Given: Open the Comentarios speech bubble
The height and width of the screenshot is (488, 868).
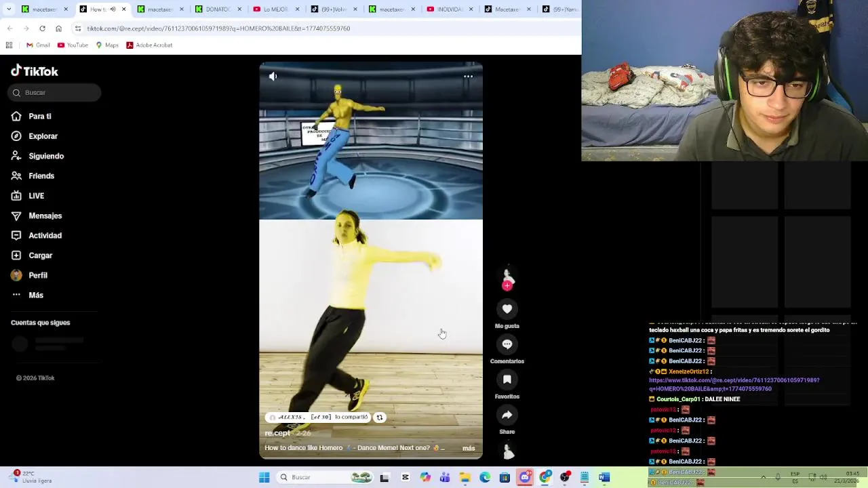Looking at the screenshot, I should [507, 344].
